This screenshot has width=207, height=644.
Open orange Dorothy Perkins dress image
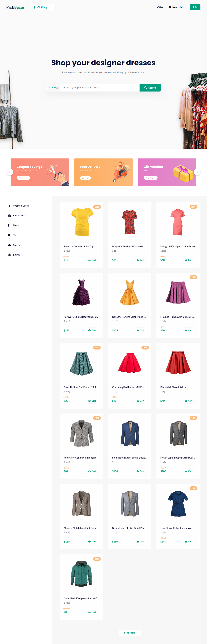(130, 292)
